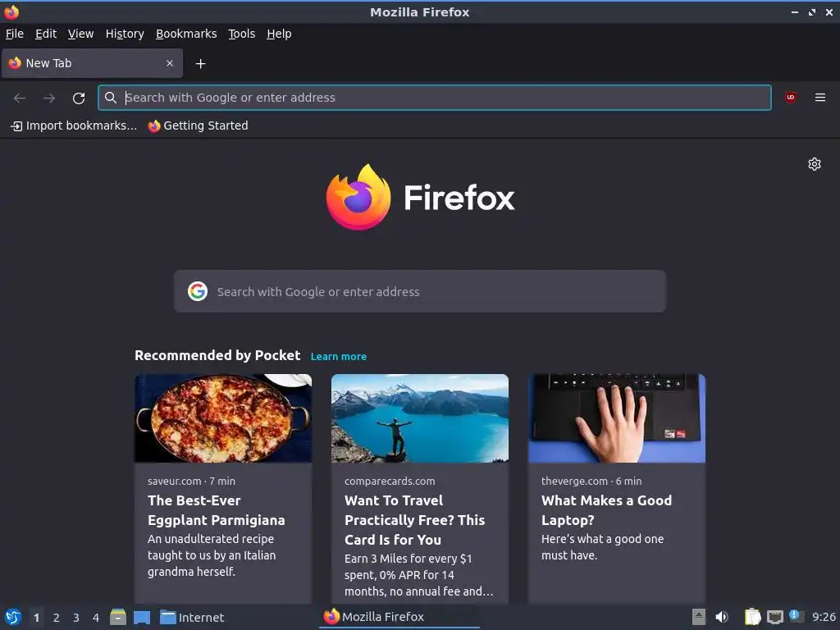Open the Internet folder taskbar item
This screenshot has height=630, width=840.
(x=192, y=618)
